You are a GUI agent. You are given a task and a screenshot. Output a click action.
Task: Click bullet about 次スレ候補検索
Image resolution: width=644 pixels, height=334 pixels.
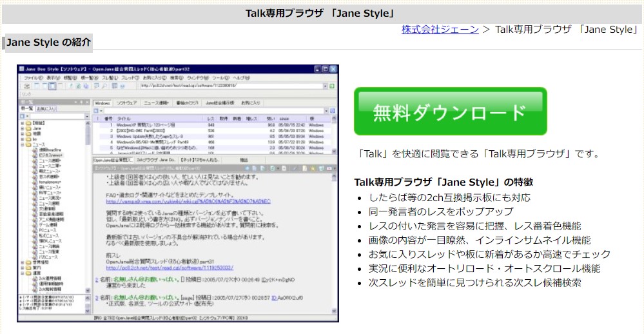click(475, 282)
